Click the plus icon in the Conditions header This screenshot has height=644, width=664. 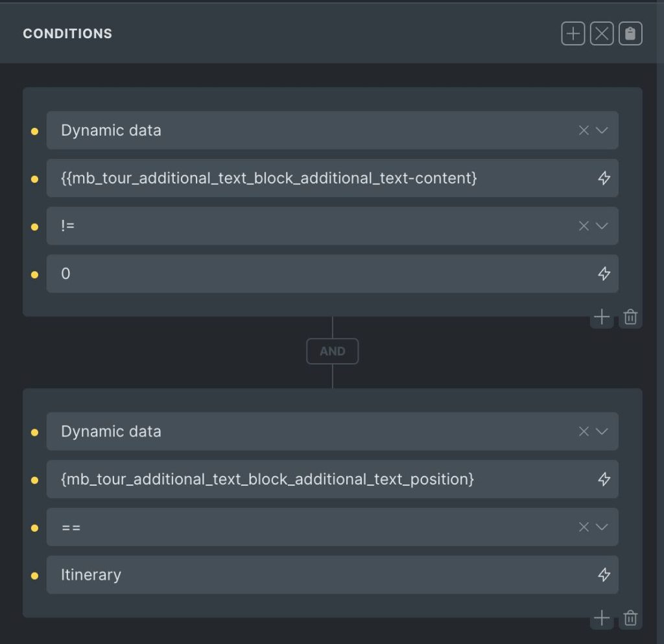click(x=573, y=34)
